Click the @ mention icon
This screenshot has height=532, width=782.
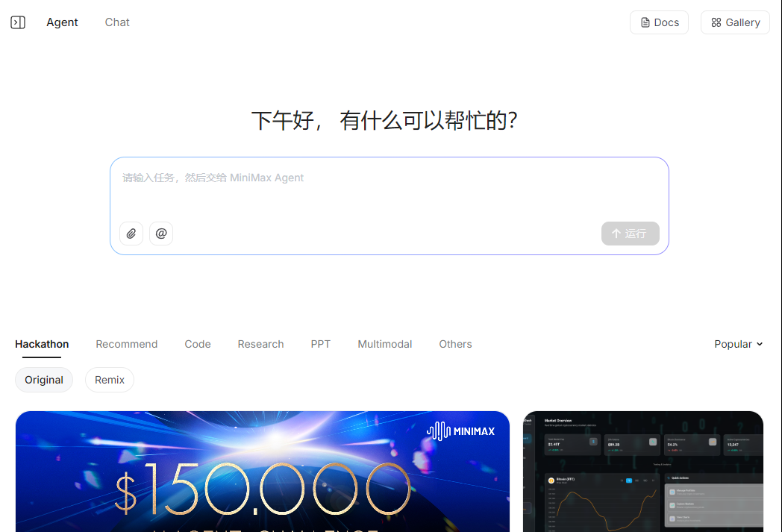tap(161, 234)
